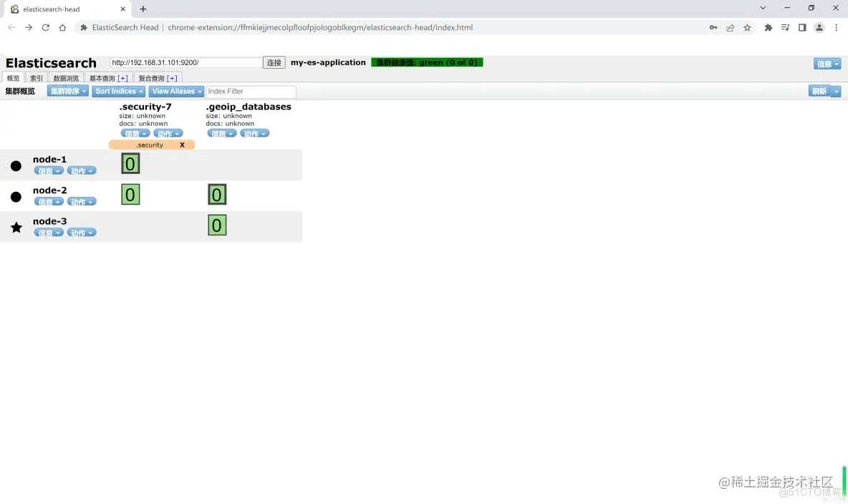Go back in browser history
This screenshot has height=504, width=848.
11,28
